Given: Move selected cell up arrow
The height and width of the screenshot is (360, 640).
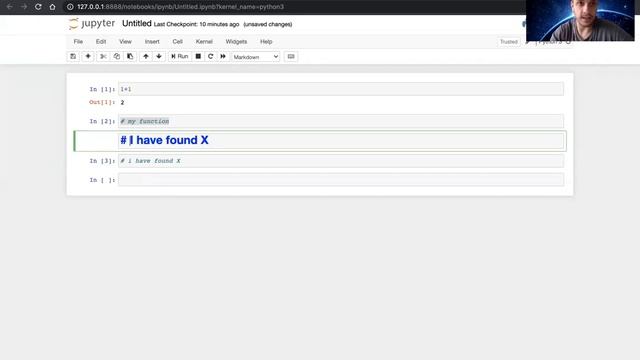Looking at the screenshot, I should pos(146,56).
